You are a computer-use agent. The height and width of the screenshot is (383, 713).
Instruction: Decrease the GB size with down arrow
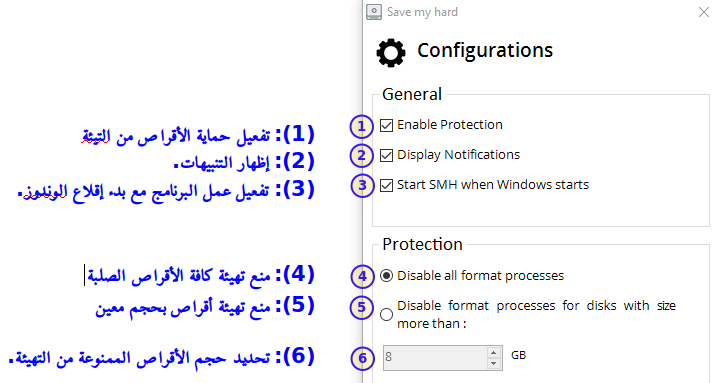click(493, 363)
